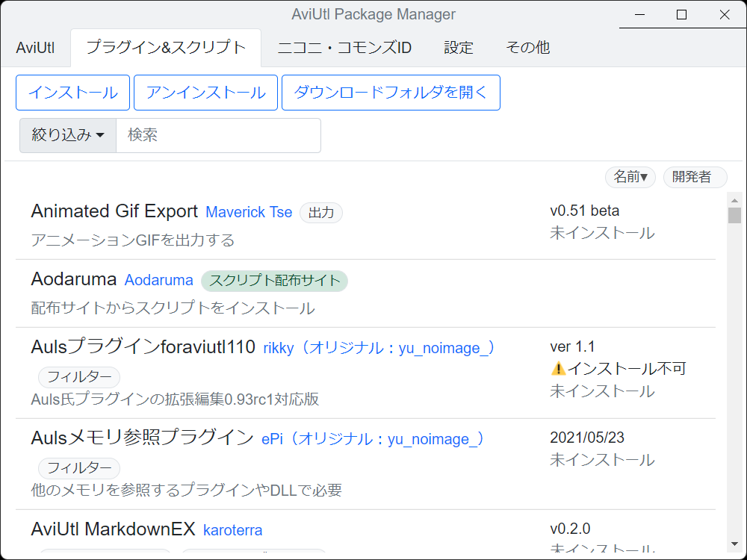Switch to the AviUtl tab
This screenshot has width=747, height=560.
click(x=35, y=48)
